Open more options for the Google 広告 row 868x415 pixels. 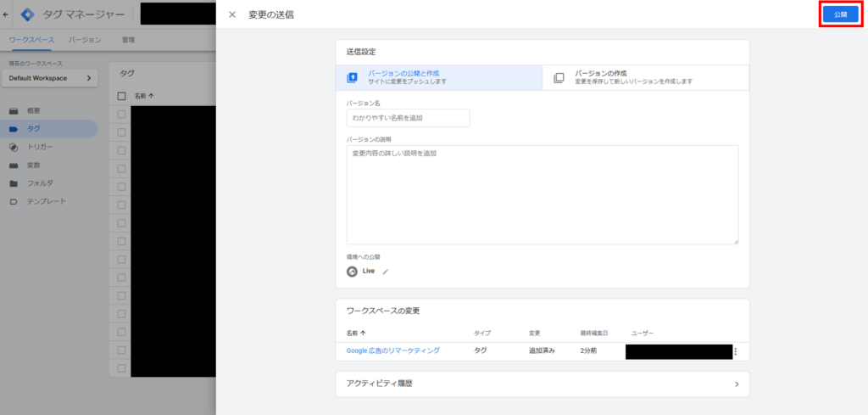tap(736, 351)
